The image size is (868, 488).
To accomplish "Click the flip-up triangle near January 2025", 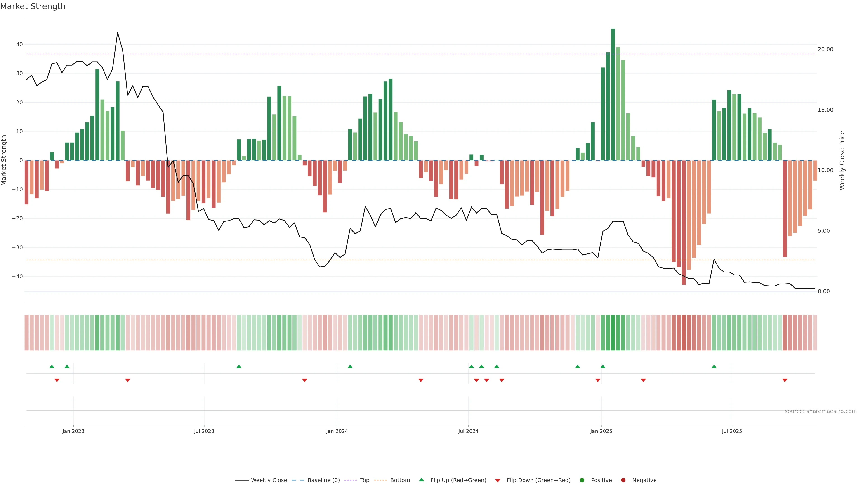I will coord(603,366).
